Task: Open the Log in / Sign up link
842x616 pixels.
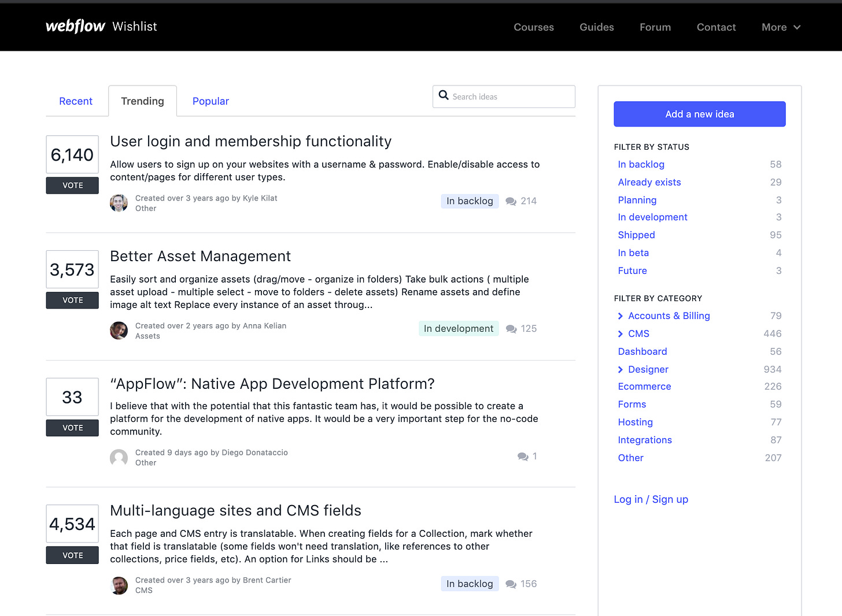Action: (651, 499)
